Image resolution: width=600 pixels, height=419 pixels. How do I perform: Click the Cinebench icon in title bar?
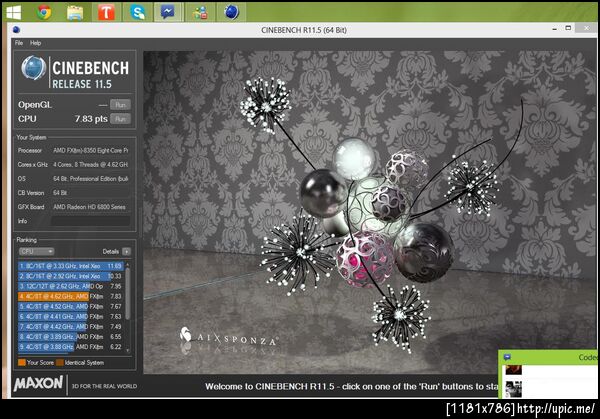click(x=16, y=30)
